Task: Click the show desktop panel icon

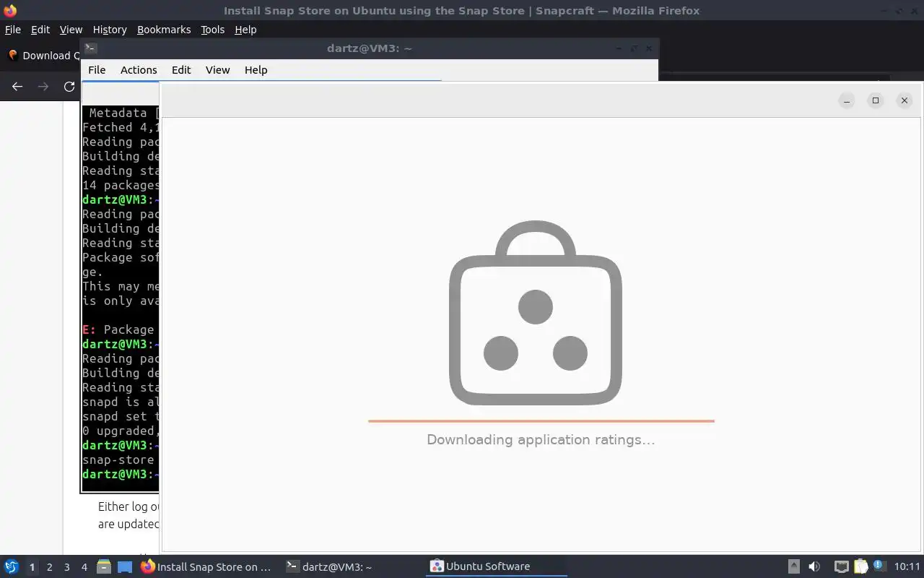Action: [124, 567]
